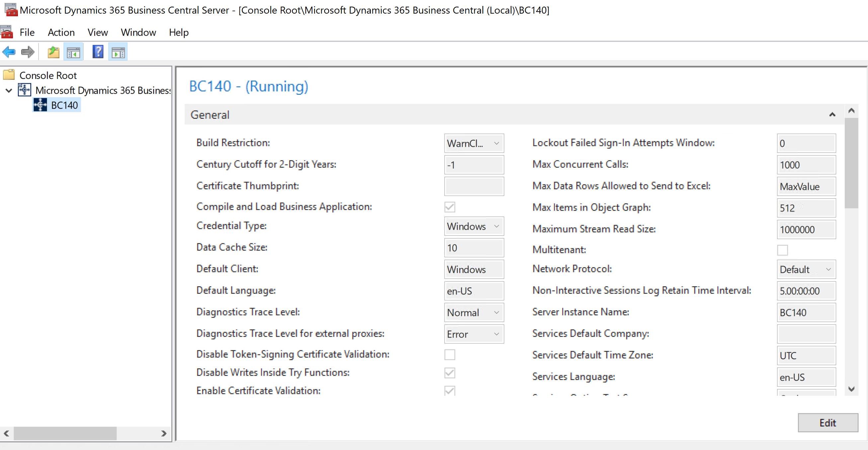Click settings pane scroll down arrow
Image resolution: width=868 pixels, height=450 pixels.
(x=851, y=389)
